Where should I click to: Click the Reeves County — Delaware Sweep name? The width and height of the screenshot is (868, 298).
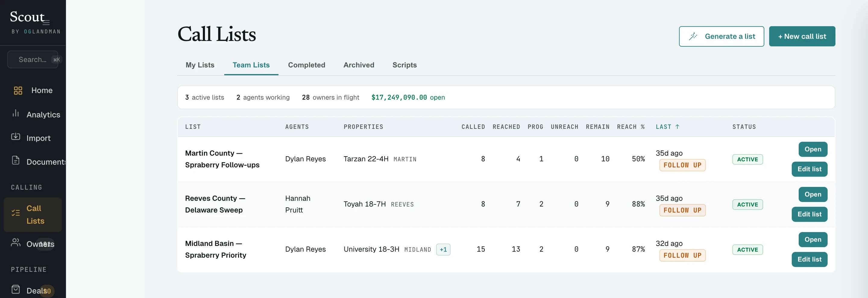pos(215,204)
